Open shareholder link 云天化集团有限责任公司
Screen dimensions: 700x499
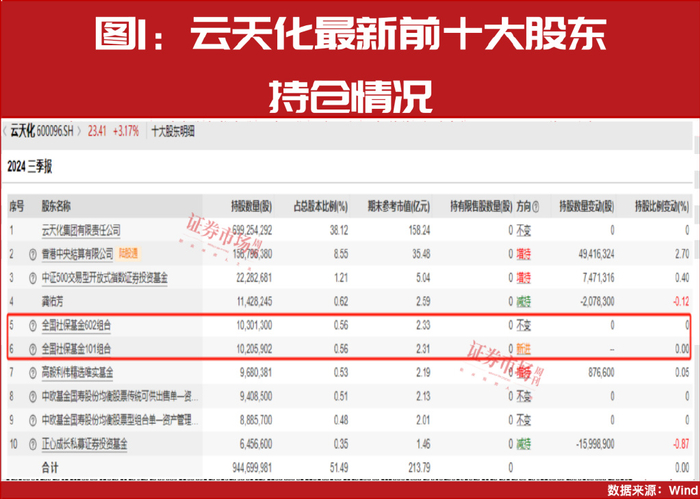click(x=81, y=231)
